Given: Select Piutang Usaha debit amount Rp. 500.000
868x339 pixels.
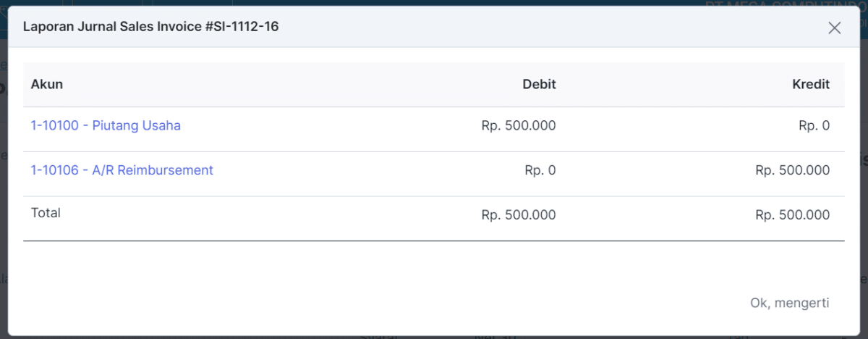Looking at the screenshot, I should coord(519,125).
